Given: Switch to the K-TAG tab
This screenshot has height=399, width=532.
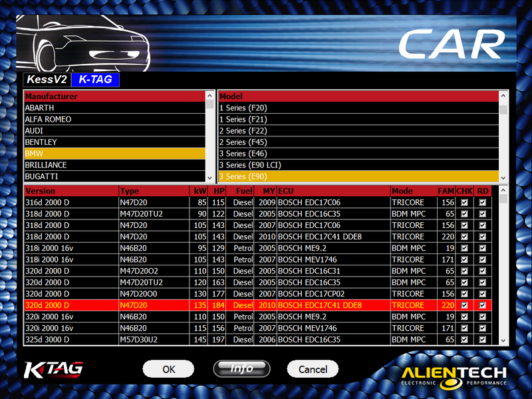Looking at the screenshot, I should tap(95, 80).
